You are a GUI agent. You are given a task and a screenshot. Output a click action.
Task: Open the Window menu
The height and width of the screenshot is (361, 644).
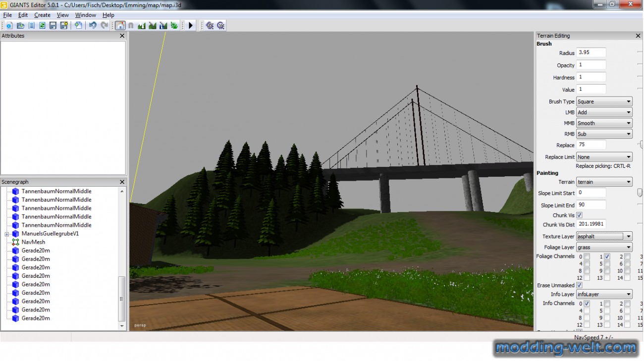(86, 15)
